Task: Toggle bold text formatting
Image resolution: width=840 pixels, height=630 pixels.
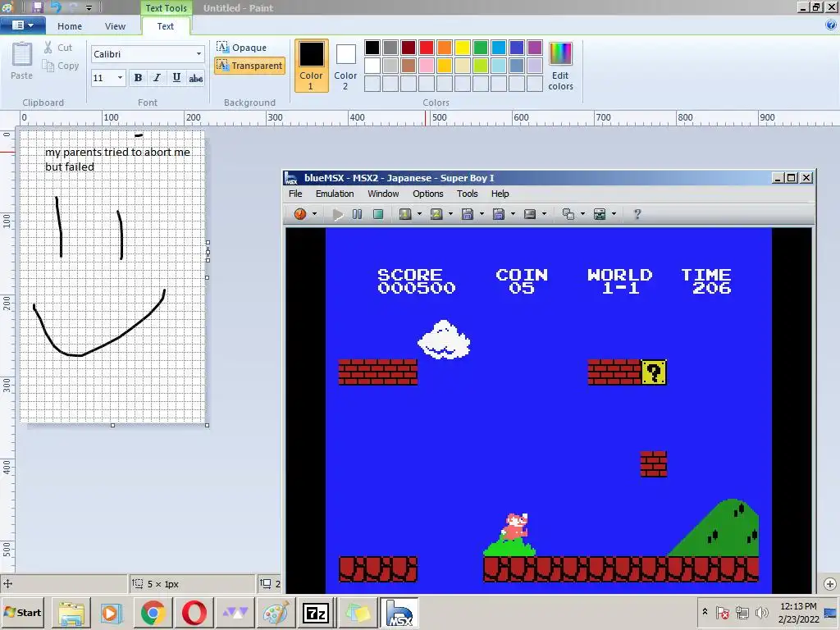Action: coord(138,78)
